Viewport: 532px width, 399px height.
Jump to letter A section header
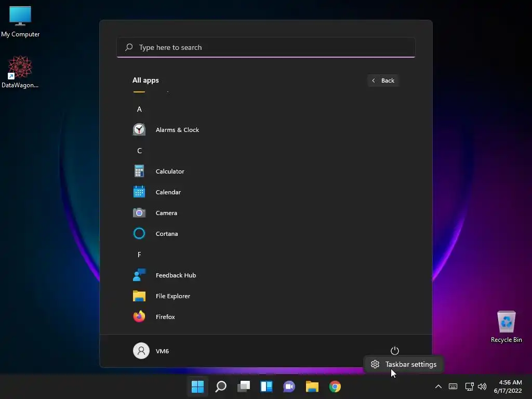139,109
